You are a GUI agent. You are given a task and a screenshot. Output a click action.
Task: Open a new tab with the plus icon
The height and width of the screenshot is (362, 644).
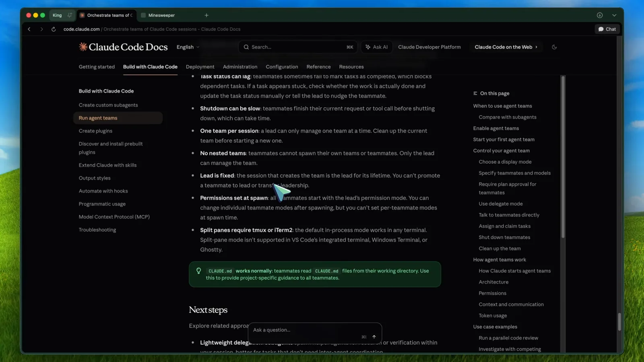[206, 15]
